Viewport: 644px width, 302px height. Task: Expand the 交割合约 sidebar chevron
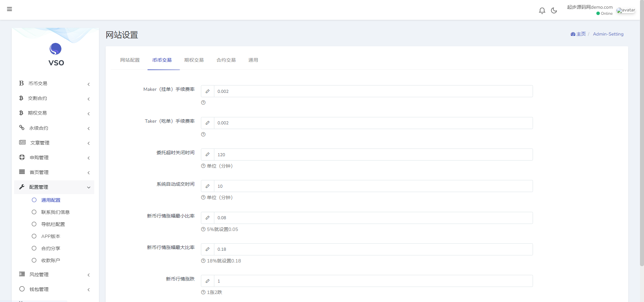(89, 99)
